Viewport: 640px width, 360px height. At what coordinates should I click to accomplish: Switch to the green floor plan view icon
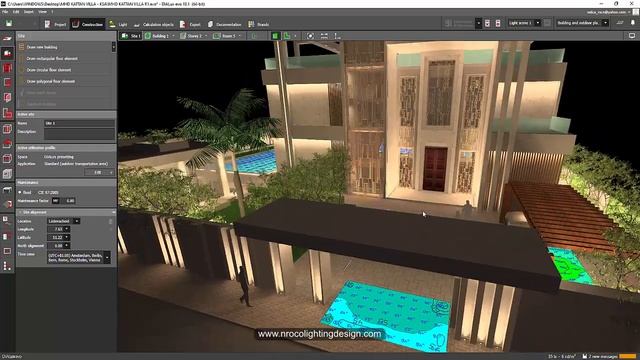(x=287, y=36)
